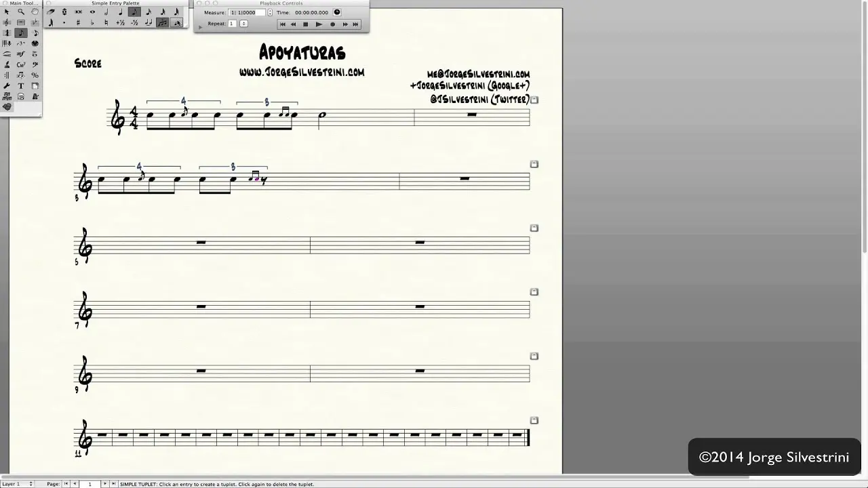The height and width of the screenshot is (488, 868).
Task: Open the Special Tools wrench
Action: coord(7,86)
